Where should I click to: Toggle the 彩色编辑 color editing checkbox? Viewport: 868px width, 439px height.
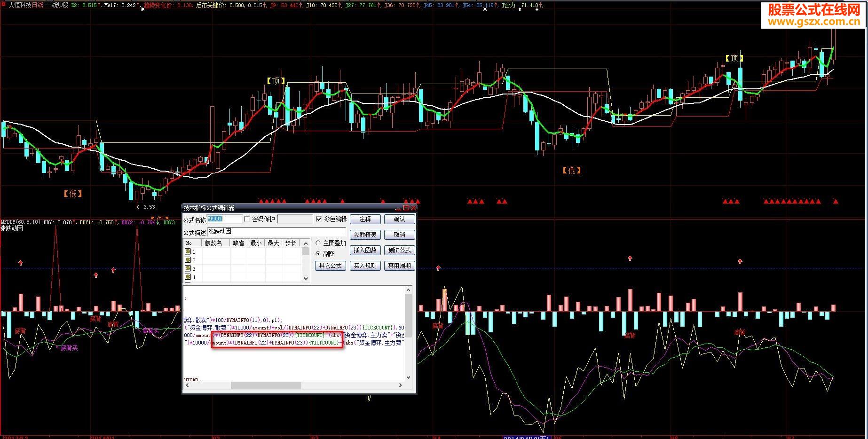click(x=319, y=219)
